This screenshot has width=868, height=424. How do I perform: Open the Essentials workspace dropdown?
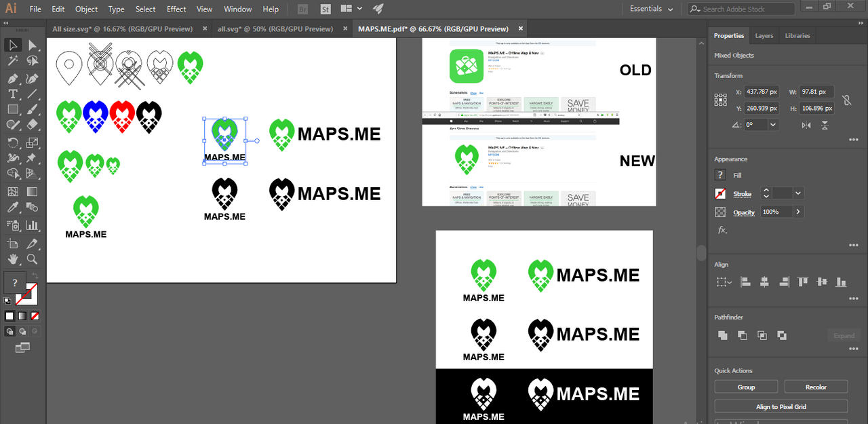click(x=652, y=9)
